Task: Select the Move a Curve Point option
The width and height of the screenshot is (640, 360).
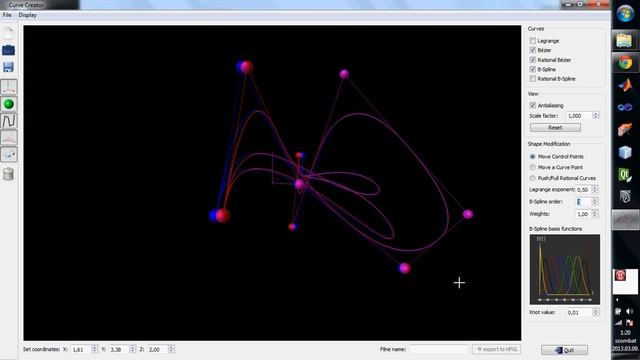Action: tap(532, 167)
